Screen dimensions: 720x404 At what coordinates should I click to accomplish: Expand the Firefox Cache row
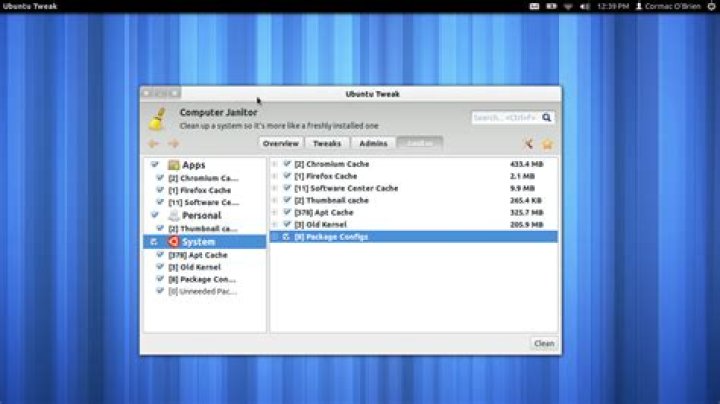[x=275, y=176]
